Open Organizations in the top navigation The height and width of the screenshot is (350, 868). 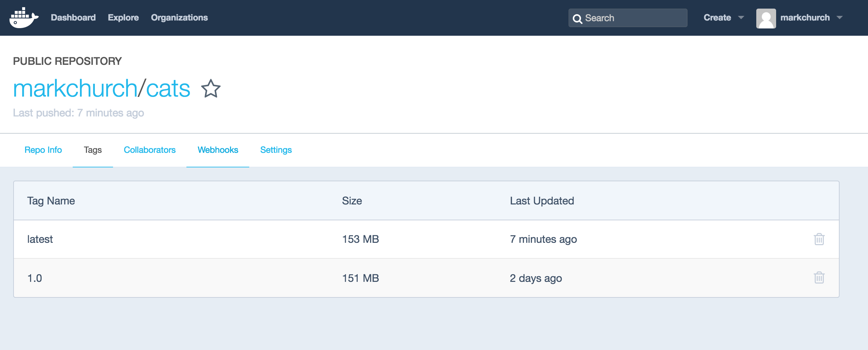[x=179, y=18]
